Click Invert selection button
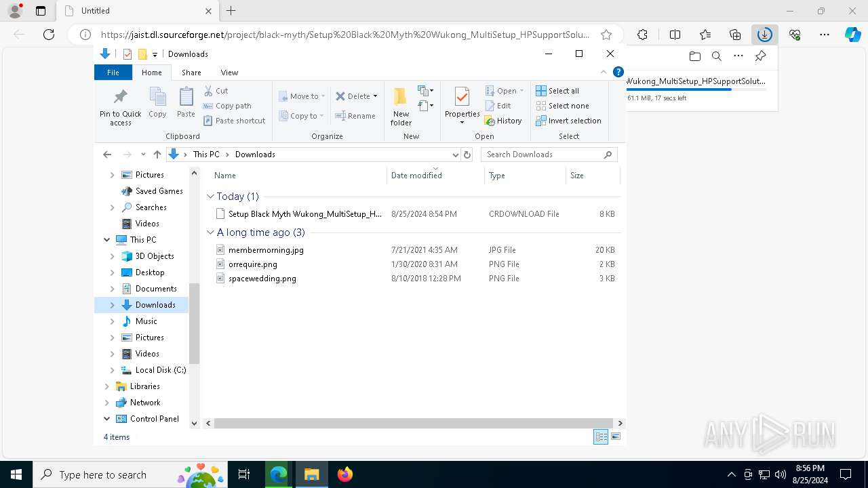868x488 pixels. coord(568,121)
